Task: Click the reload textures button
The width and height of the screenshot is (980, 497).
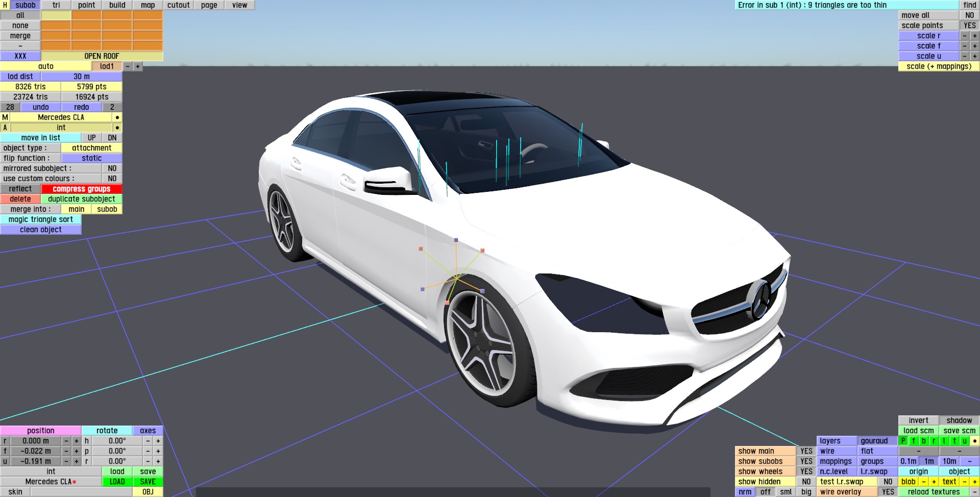Action: (934, 492)
